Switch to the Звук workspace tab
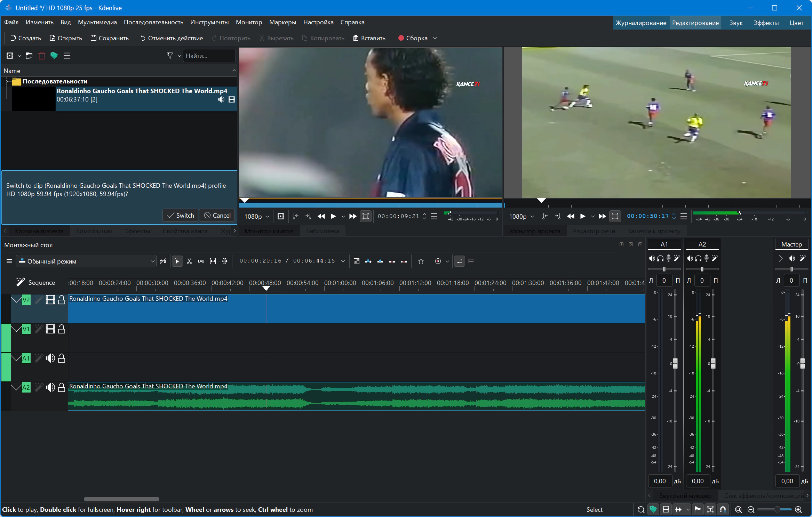 736,23
